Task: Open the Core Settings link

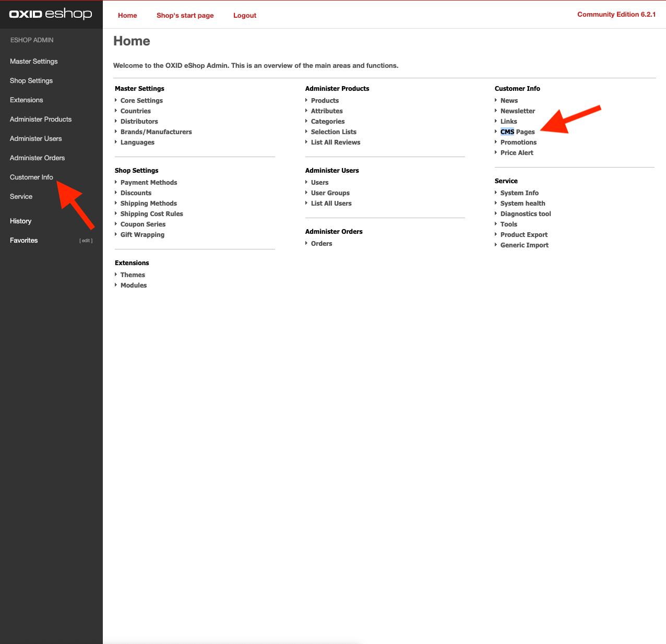Action: pyautogui.click(x=141, y=100)
